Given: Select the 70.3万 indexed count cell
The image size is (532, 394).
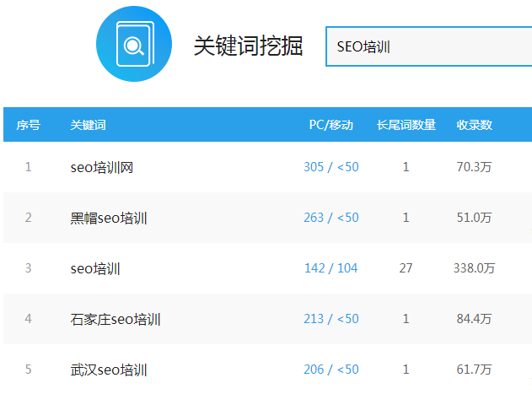Looking at the screenshot, I should click(475, 167).
